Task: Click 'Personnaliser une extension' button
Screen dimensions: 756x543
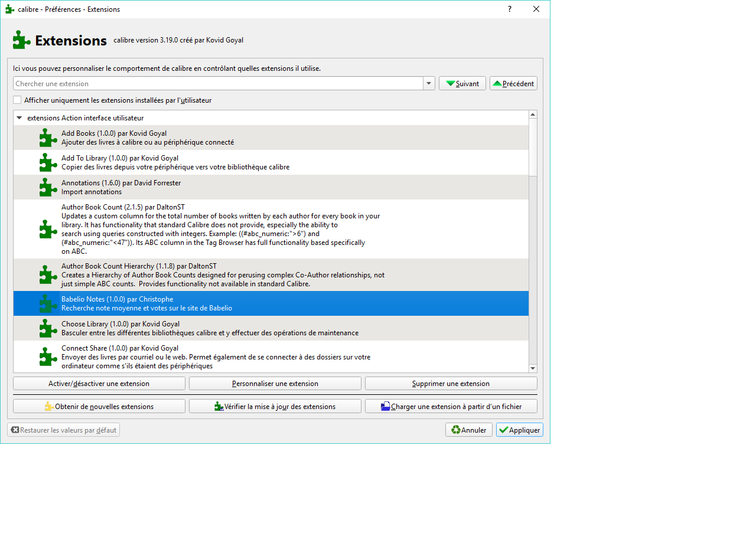Action: click(x=275, y=384)
